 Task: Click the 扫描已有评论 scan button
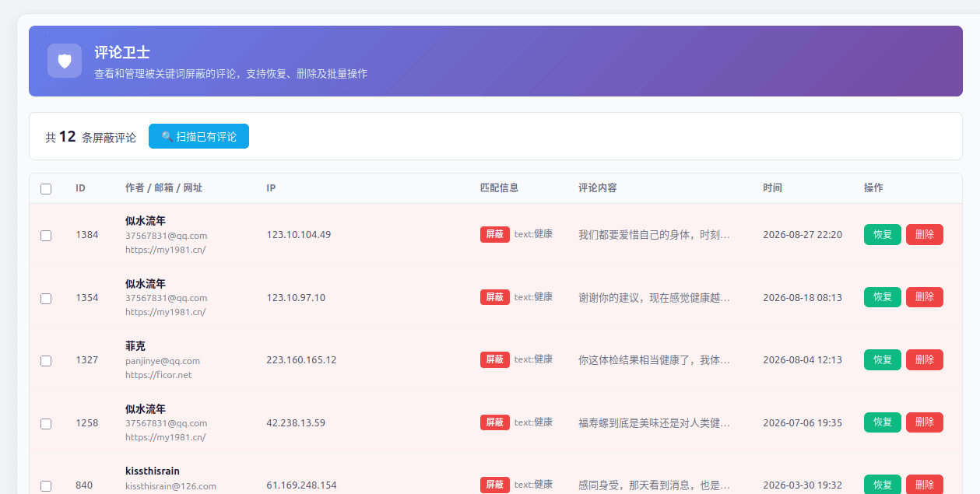198,136
